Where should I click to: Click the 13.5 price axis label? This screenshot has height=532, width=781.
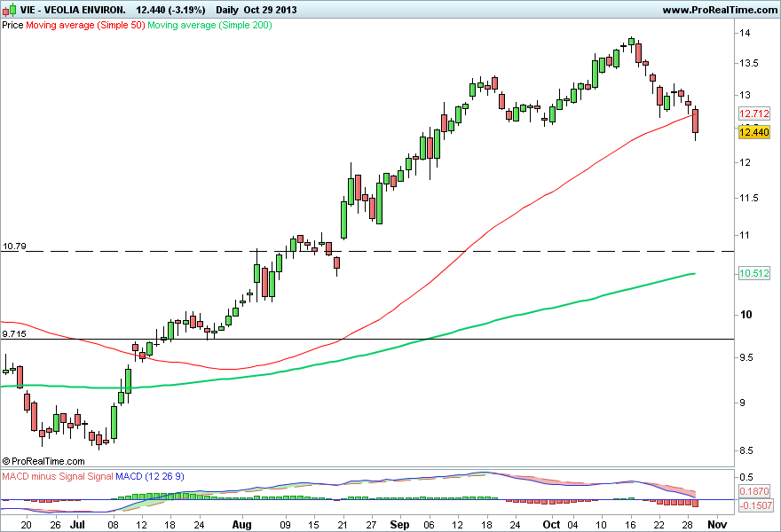click(x=749, y=63)
